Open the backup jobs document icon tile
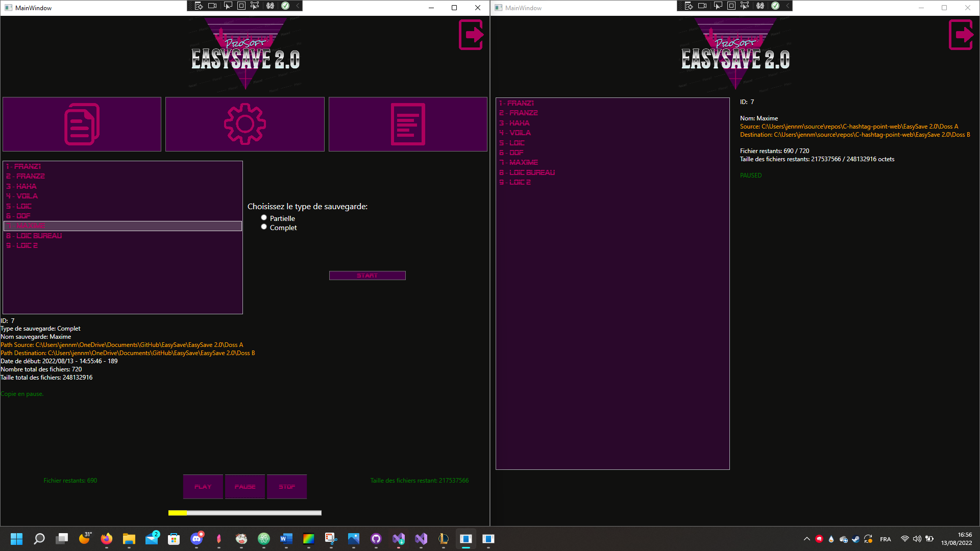 point(82,124)
